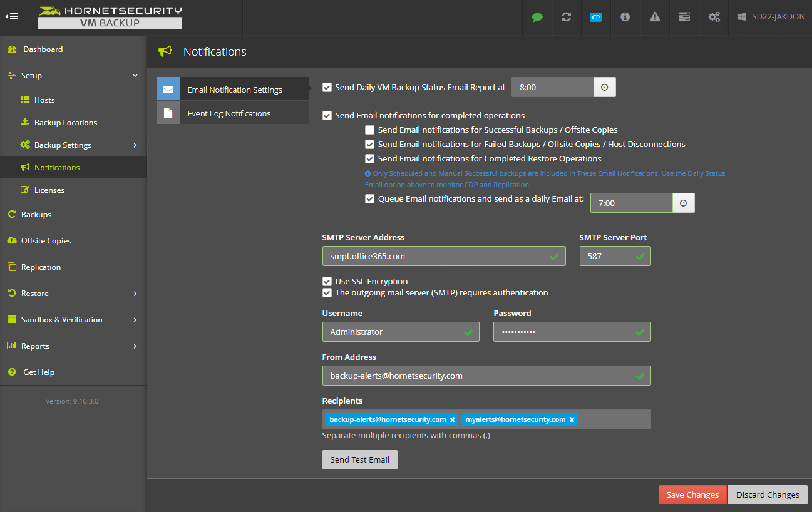Viewport: 812px width, 512px height.
Task: Click the info icon in the top toolbar
Action: click(x=625, y=17)
